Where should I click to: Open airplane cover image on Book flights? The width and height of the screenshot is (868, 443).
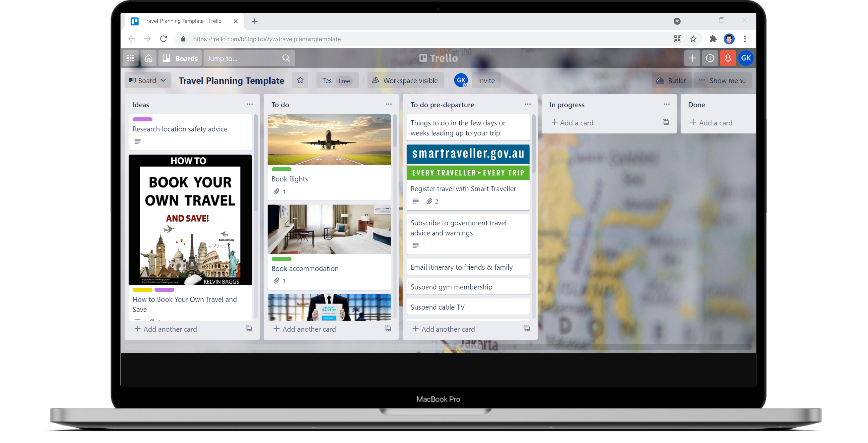click(329, 140)
